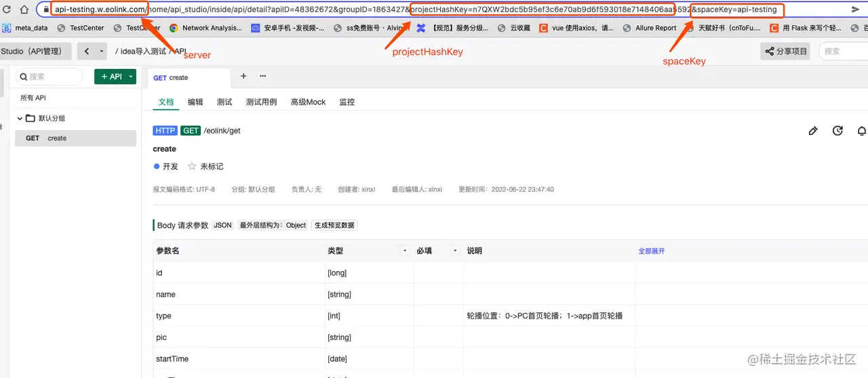Select 所有 API in the sidebar

[x=33, y=98]
